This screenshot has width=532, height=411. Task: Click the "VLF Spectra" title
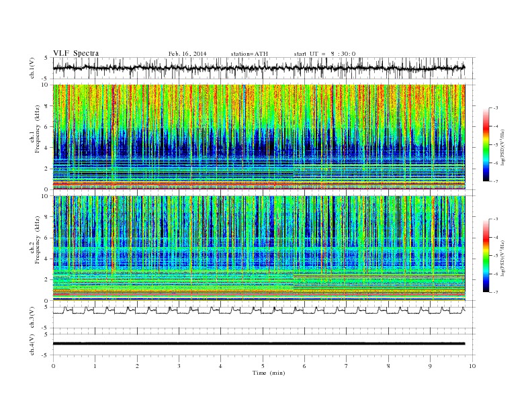(x=76, y=54)
